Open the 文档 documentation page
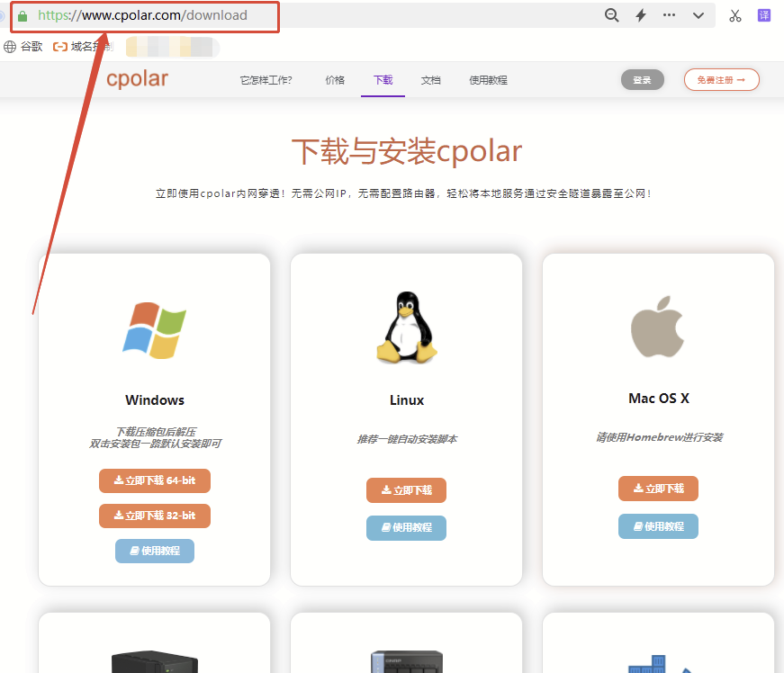Viewport: 784px width, 673px height. coord(431,80)
